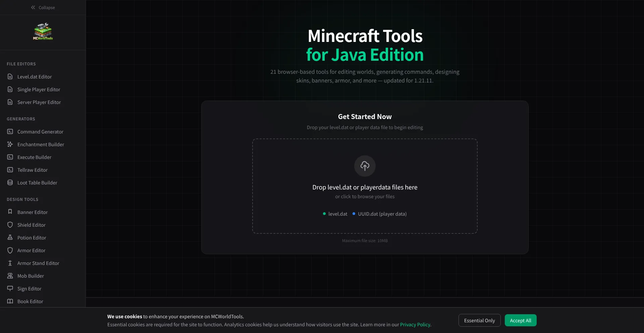This screenshot has width=644, height=333.
Task: Click "Maximum file size: 10MB" note
Action: coord(365,241)
